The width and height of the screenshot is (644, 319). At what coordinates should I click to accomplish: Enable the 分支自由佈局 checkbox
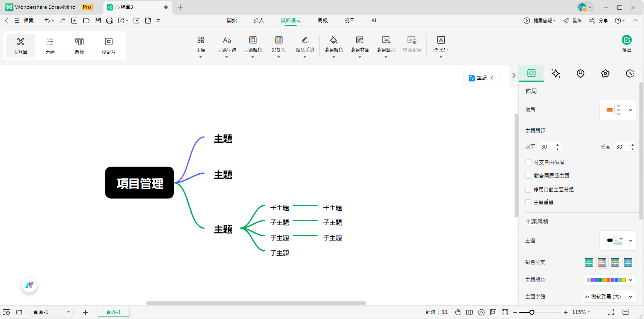(x=528, y=162)
